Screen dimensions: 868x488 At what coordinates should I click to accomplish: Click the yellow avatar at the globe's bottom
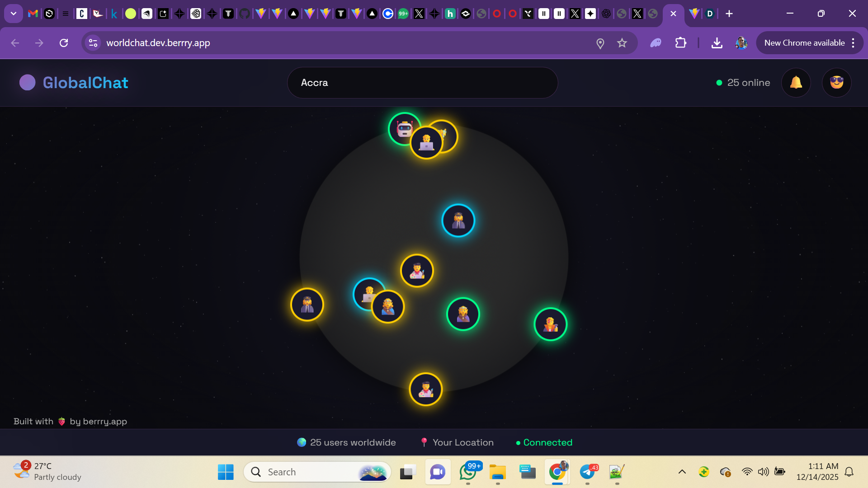point(425,389)
